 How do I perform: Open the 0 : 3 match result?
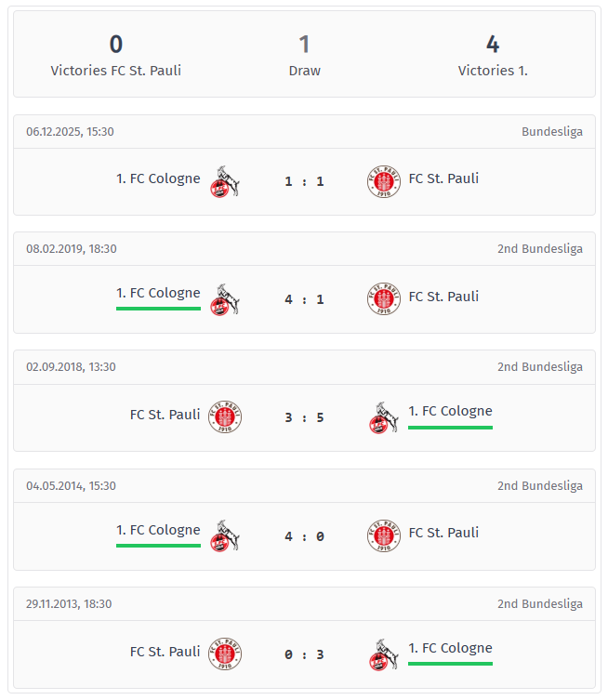point(304,654)
